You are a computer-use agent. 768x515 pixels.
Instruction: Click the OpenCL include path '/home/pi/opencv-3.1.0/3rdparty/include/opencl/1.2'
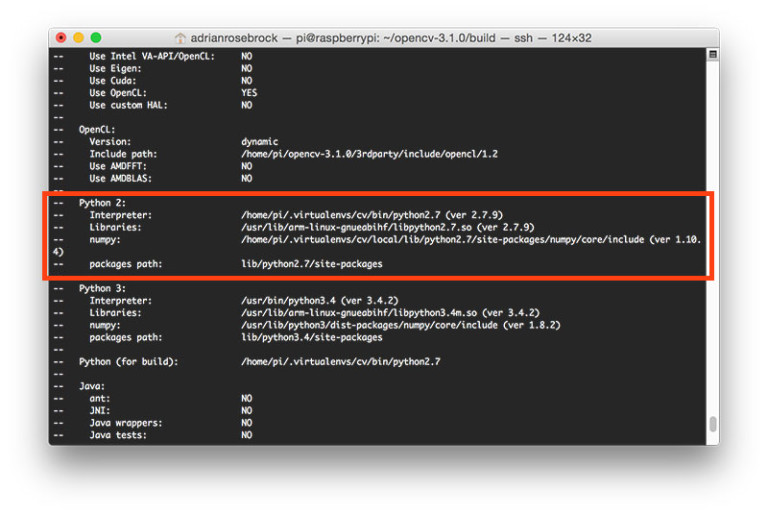369,154
